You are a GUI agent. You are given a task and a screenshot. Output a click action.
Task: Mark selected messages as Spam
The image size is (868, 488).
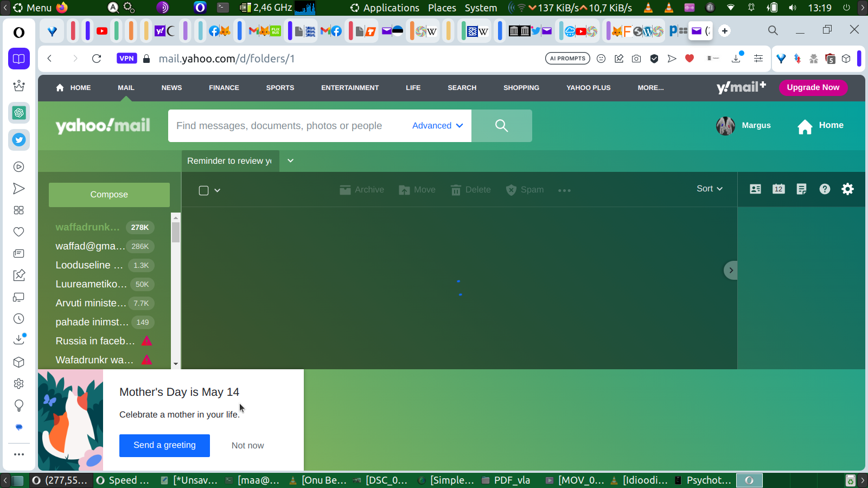click(x=525, y=190)
